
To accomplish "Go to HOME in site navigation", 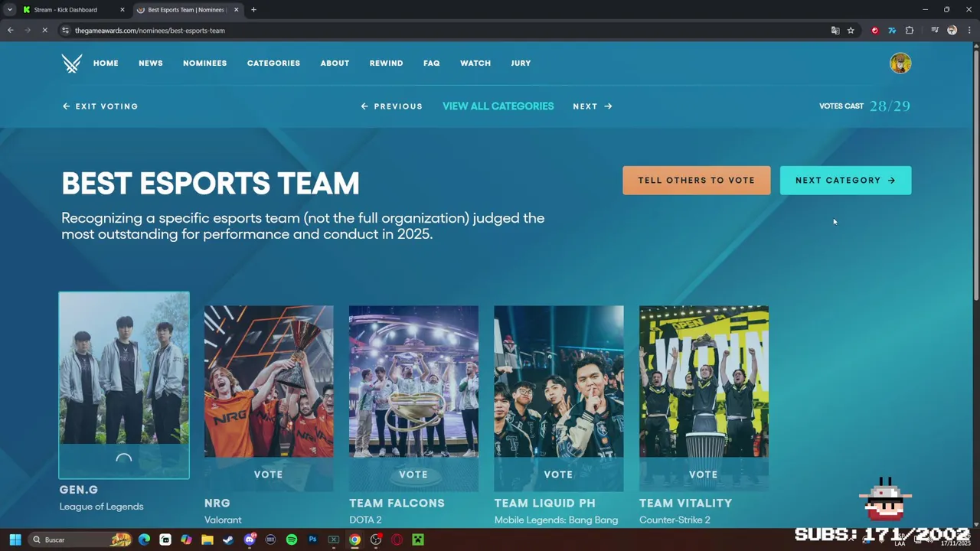I will [106, 64].
